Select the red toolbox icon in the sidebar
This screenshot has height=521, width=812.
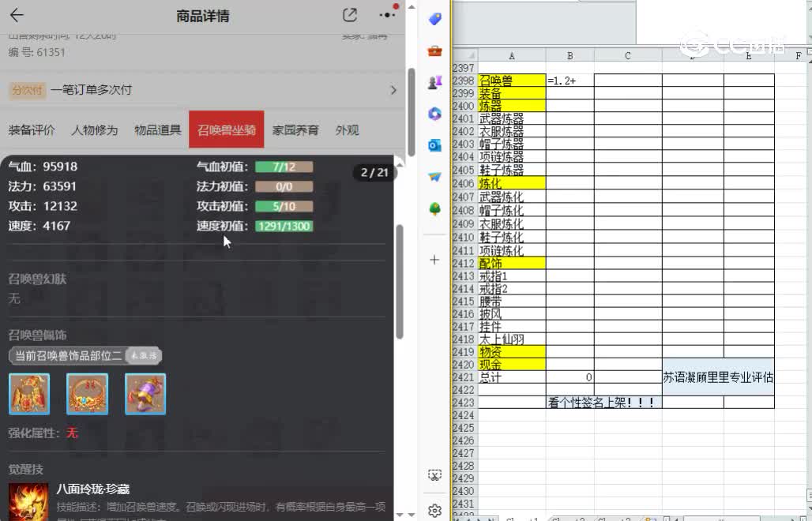coord(434,50)
